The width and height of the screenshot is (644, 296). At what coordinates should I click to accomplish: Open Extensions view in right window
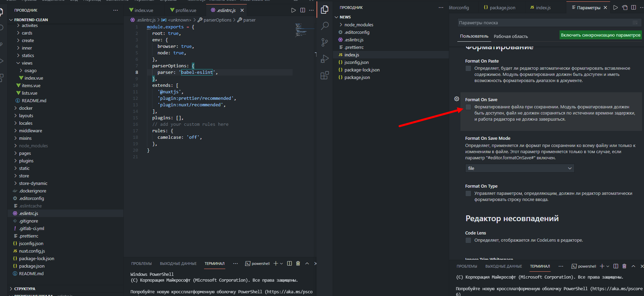pos(325,76)
